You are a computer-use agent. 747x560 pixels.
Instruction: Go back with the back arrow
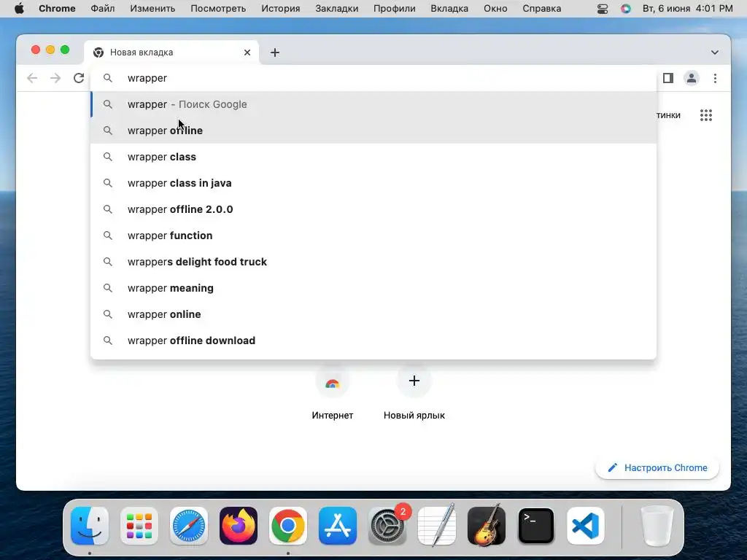[x=32, y=78]
